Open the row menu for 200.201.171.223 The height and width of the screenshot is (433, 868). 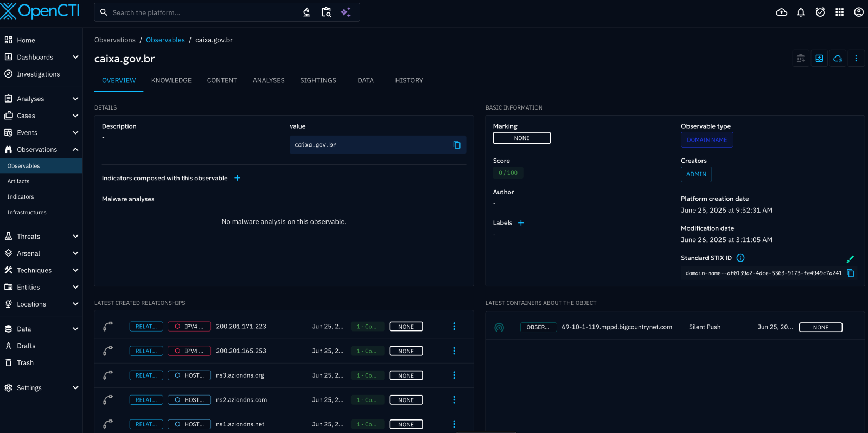coord(454,327)
